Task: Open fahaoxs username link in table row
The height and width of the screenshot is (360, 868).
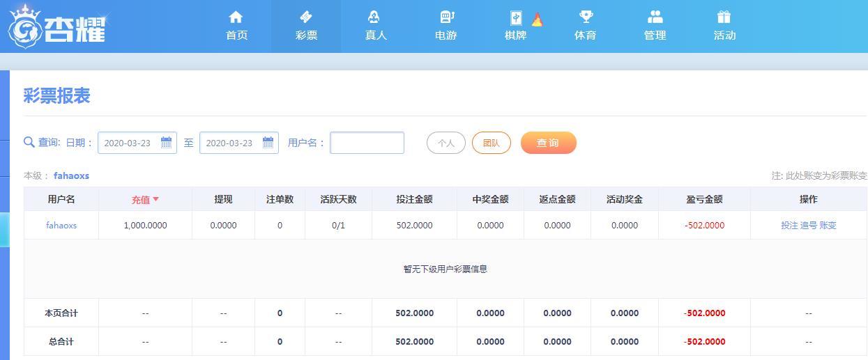Action: coord(61,225)
